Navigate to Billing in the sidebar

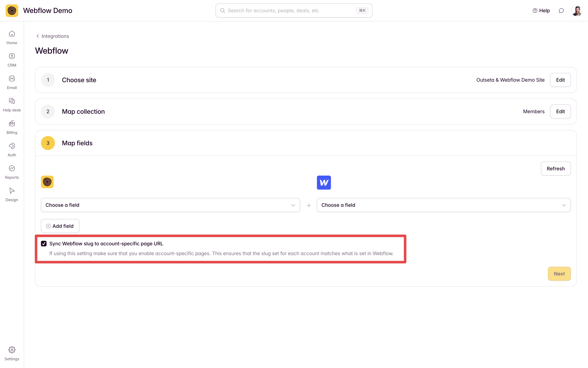coord(12,127)
